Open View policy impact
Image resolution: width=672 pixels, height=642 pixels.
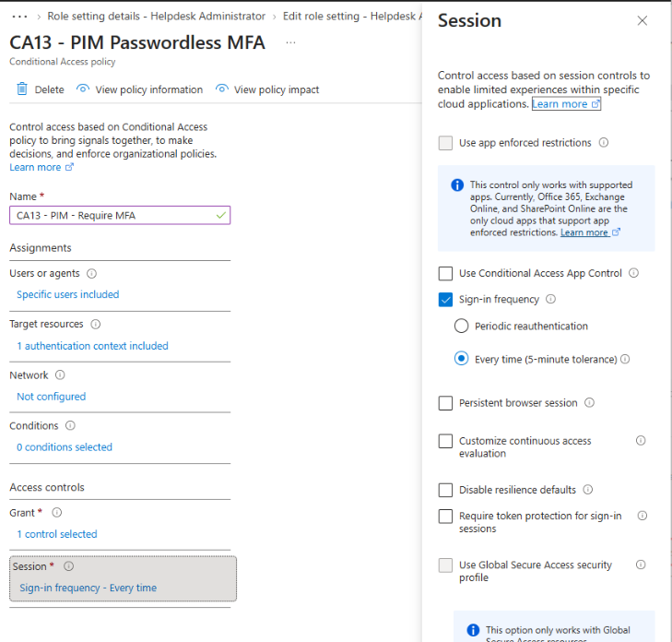click(267, 89)
